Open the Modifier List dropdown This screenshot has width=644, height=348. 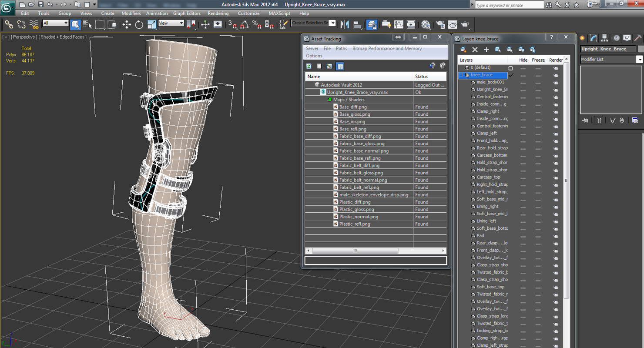click(x=611, y=59)
